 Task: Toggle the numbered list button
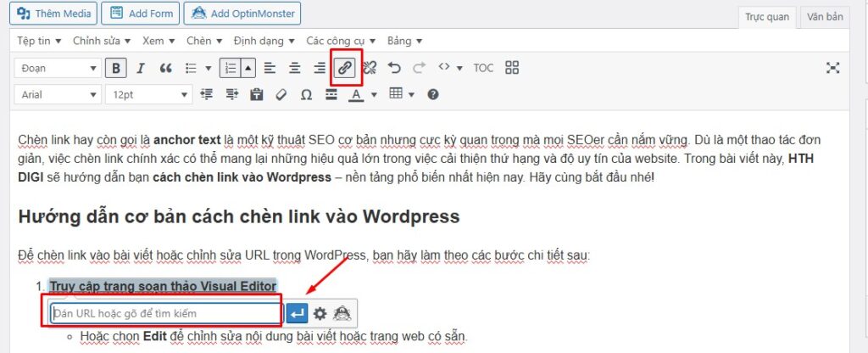click(x=230, y=68)
